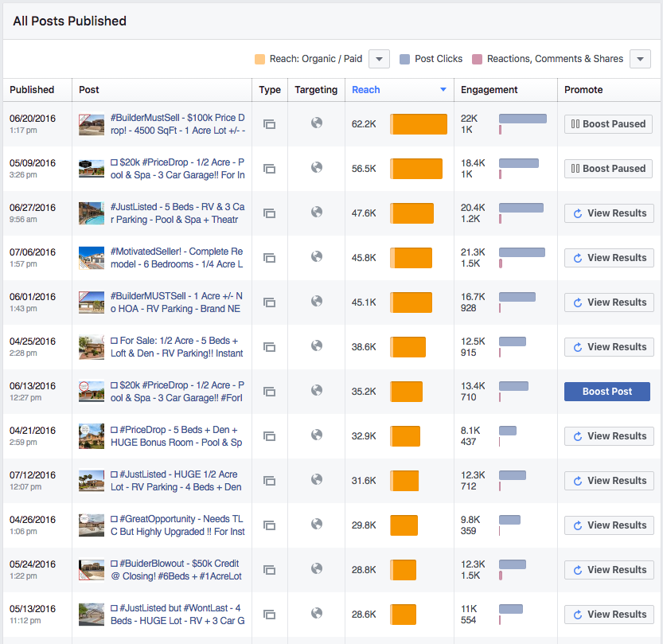Click post type icon for 07/06/2016 post

click(x=269, y=258)
